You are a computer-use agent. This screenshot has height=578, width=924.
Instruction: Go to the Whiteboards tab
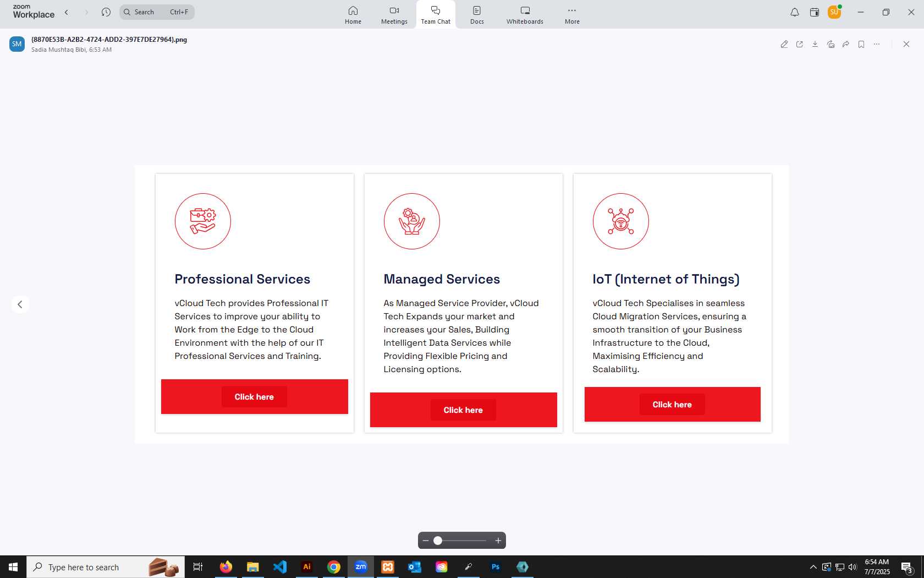tap(525, 15)
